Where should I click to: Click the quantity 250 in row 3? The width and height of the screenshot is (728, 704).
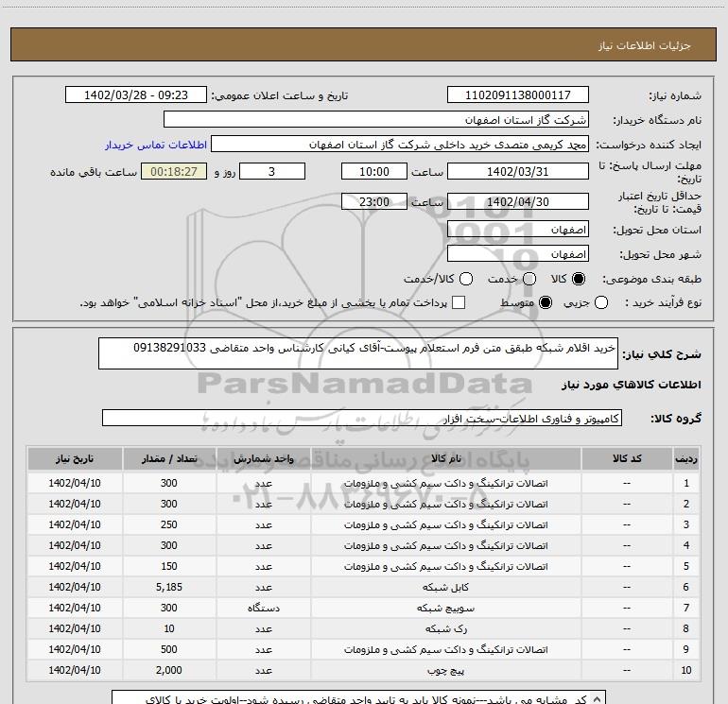[x=169, y=524]
